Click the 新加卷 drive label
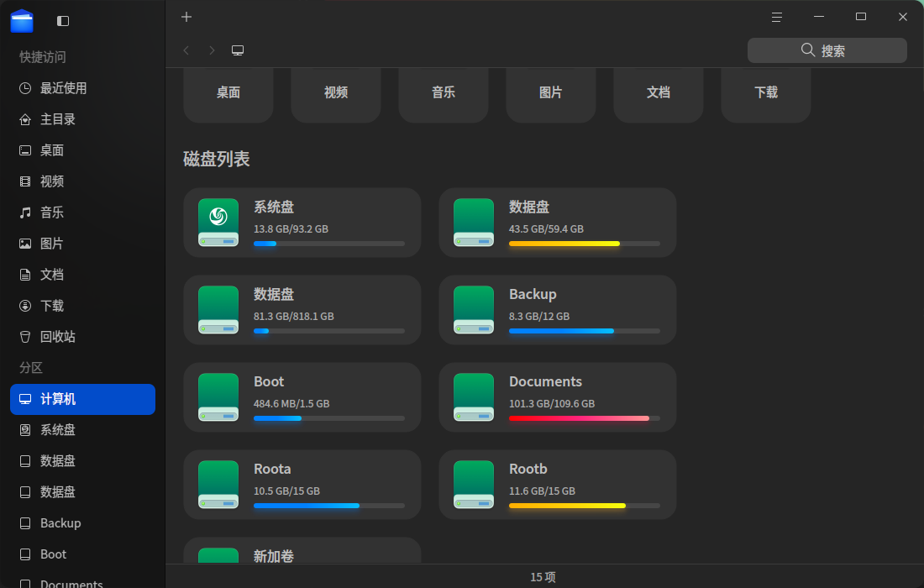Image resolution: width=924 pixels, height=588 pixels. click(x=274, y=555)
